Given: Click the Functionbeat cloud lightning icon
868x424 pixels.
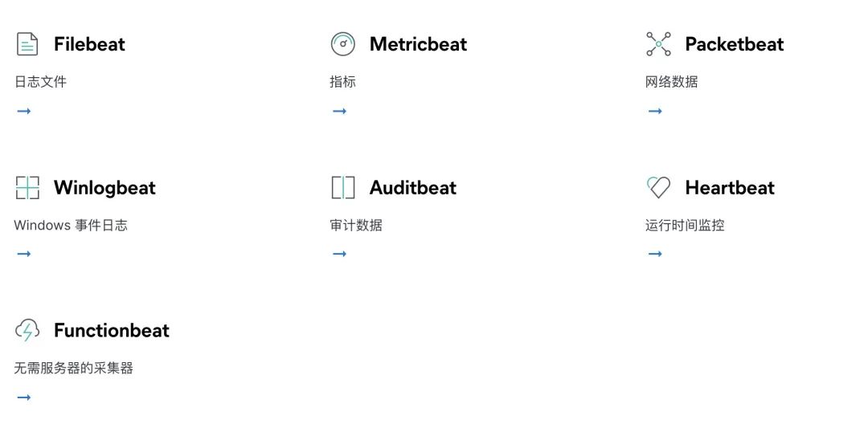Looking at the screenshot, I should tap(27, 330).
